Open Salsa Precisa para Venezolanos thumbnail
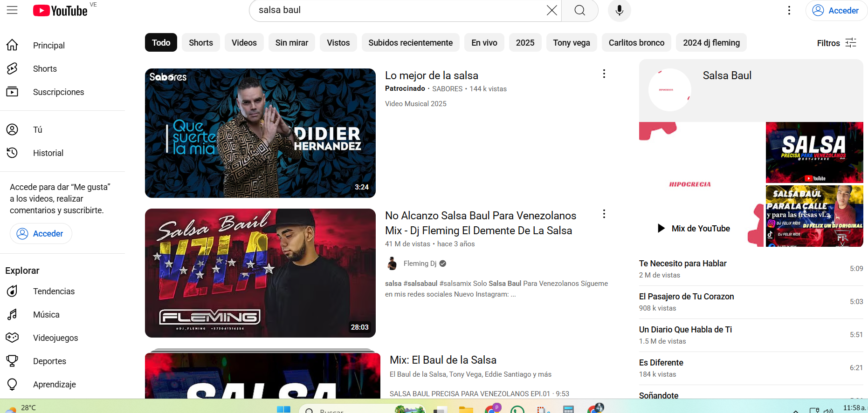 [x=814, y=152]
